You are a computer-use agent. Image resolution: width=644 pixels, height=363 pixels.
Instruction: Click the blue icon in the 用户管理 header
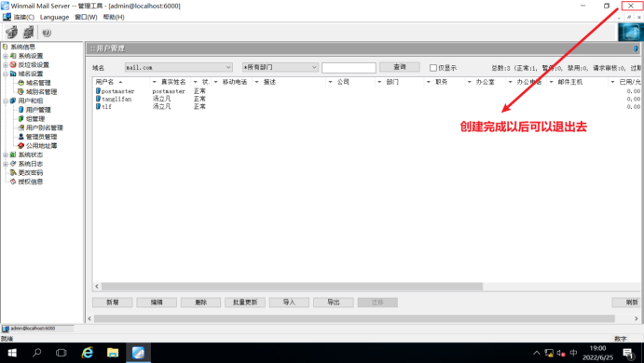[x=636, y=48]
